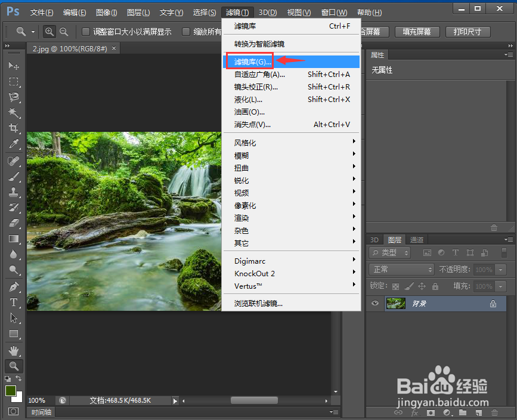Image resolution: width=517 pixels, height=420 pixels.
Task: Click the horizontal scrollbar thumb
Action: [254, 400]
